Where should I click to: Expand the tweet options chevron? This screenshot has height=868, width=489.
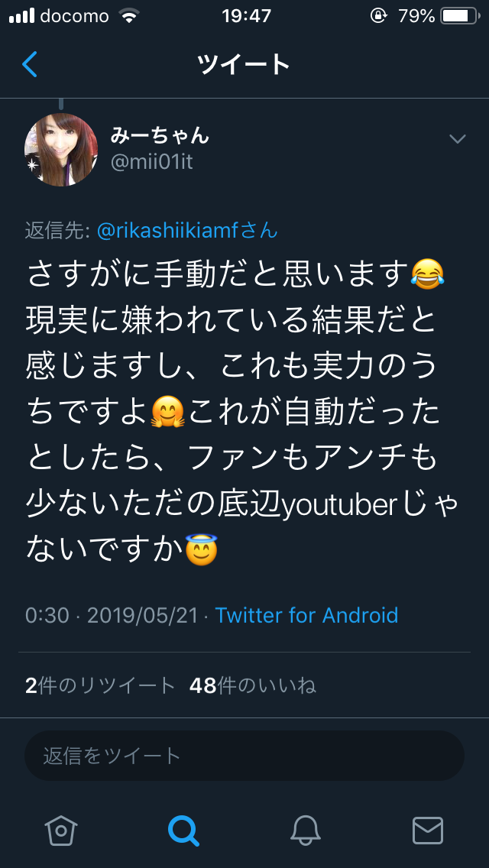click(x=457, y=138)
